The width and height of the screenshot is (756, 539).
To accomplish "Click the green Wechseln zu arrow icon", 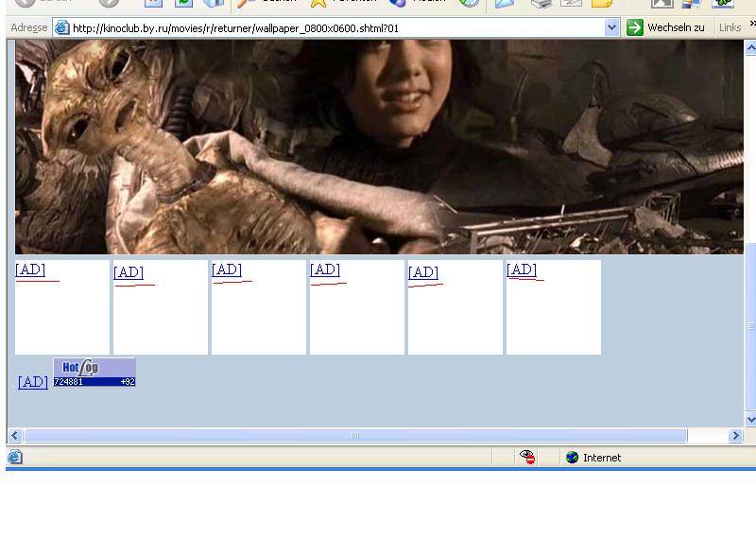I will pos(635,27).
